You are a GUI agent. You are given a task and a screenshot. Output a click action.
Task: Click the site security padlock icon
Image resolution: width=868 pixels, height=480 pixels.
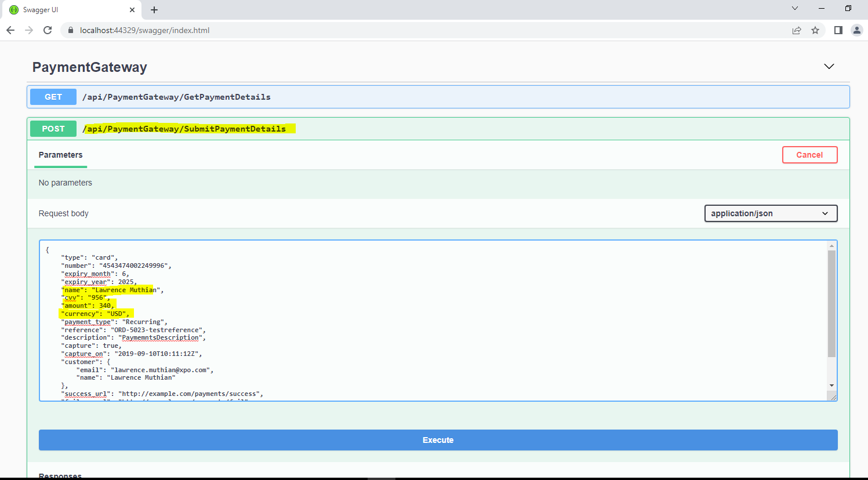(x=70, y=30)
